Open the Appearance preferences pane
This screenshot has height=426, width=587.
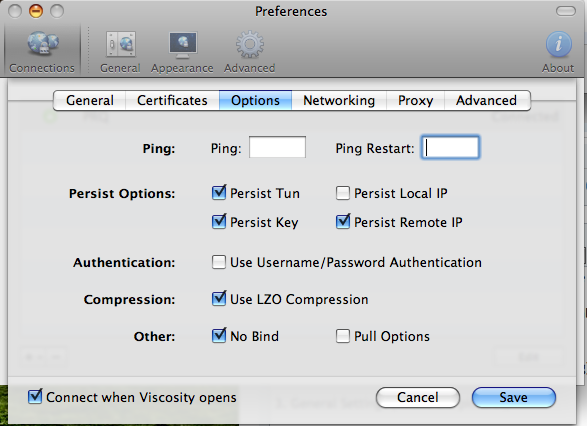182,51
